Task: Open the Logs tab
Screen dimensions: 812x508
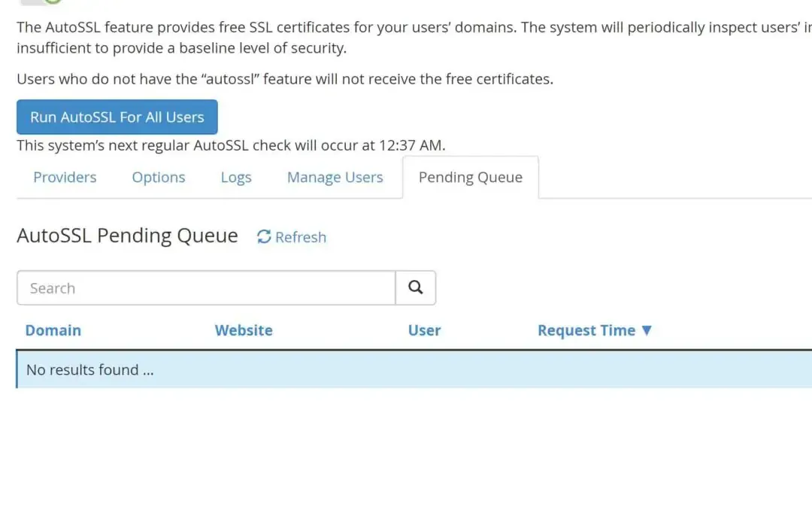Action: click(235, 177)
